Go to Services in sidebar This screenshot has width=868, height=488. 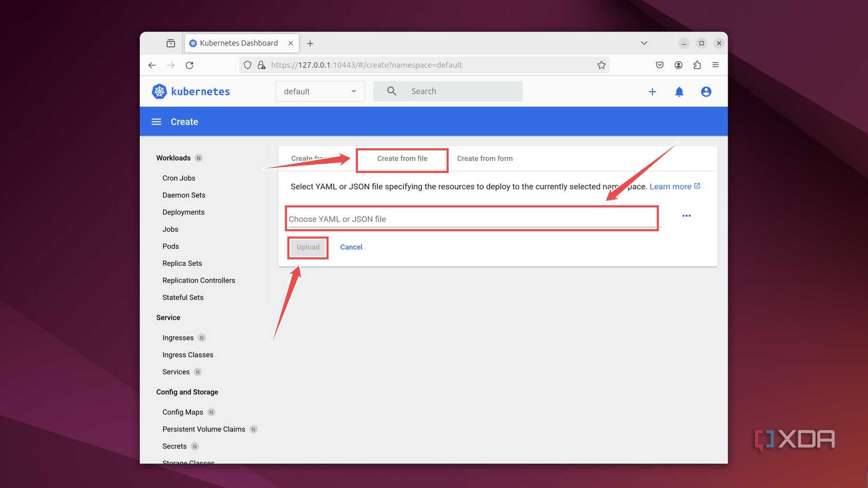[x=176, y=372]
